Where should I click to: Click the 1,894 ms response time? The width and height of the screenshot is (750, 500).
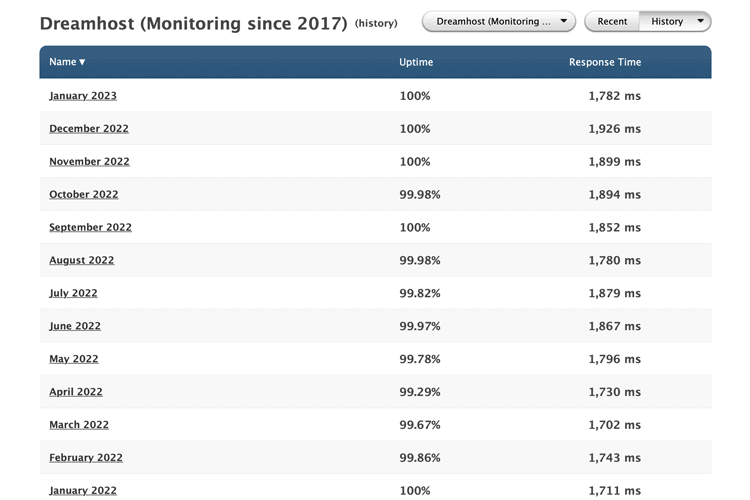coord(615,194)
